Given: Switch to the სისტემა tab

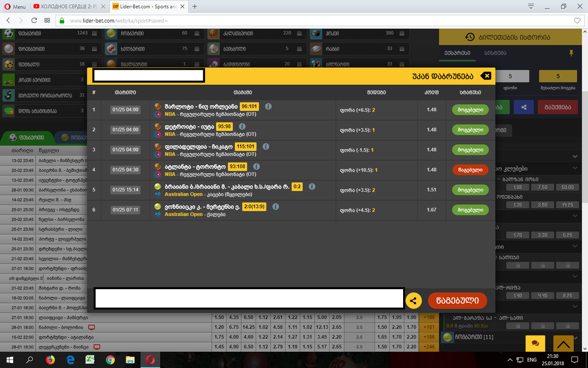Looking at the screenshot, I should pos(496,53).
